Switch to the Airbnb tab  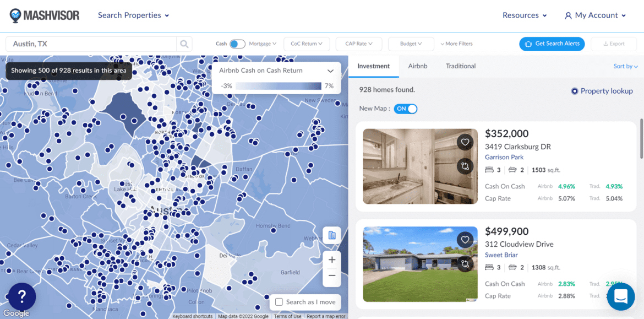click(417, 66)
